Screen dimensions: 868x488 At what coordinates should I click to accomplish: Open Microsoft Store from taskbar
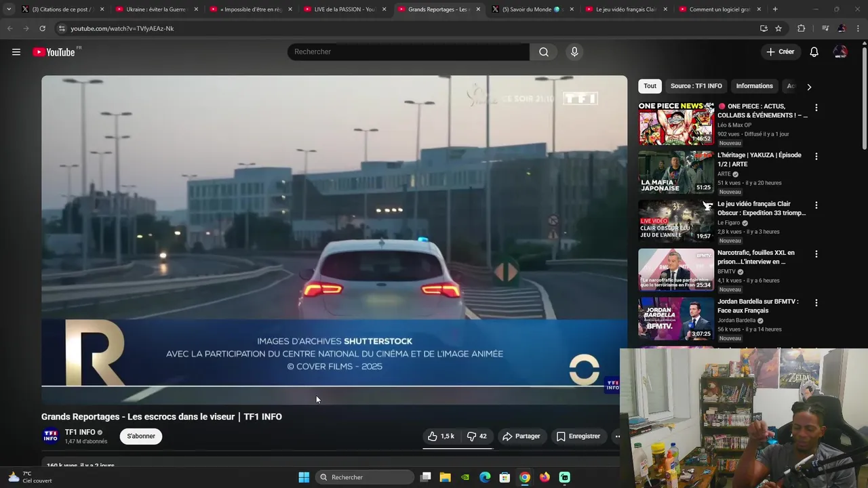pos(505,477)
